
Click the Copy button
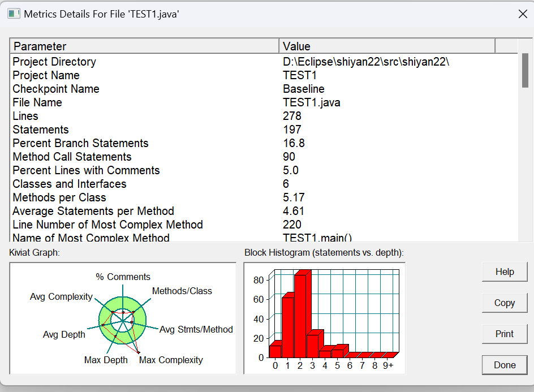[x=505, y=303]
